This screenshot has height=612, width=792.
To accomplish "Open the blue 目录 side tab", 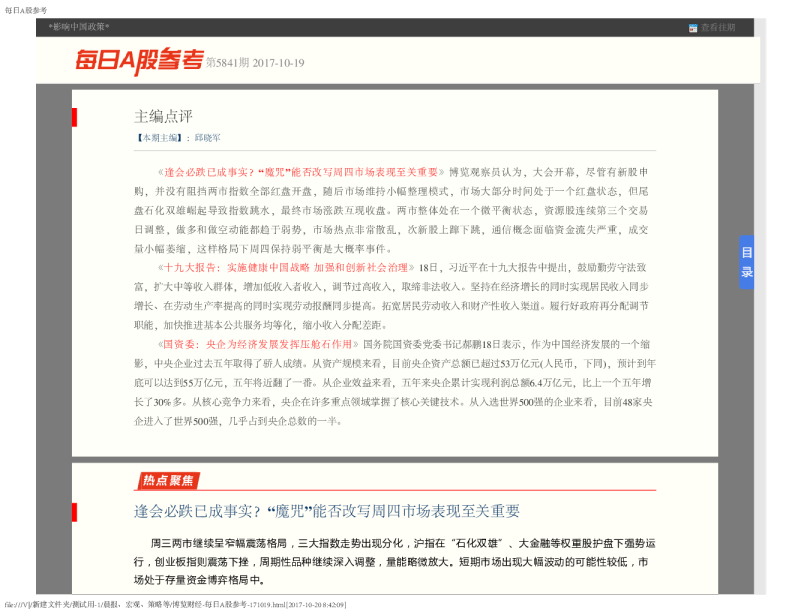I will pos(747,262).
